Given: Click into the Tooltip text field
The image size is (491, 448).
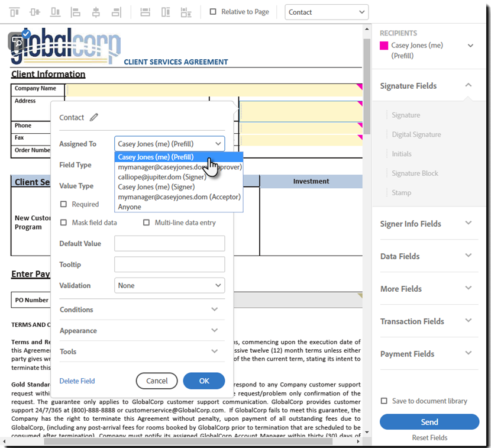Looking at the screenshot, I should (x=169, y=265).
